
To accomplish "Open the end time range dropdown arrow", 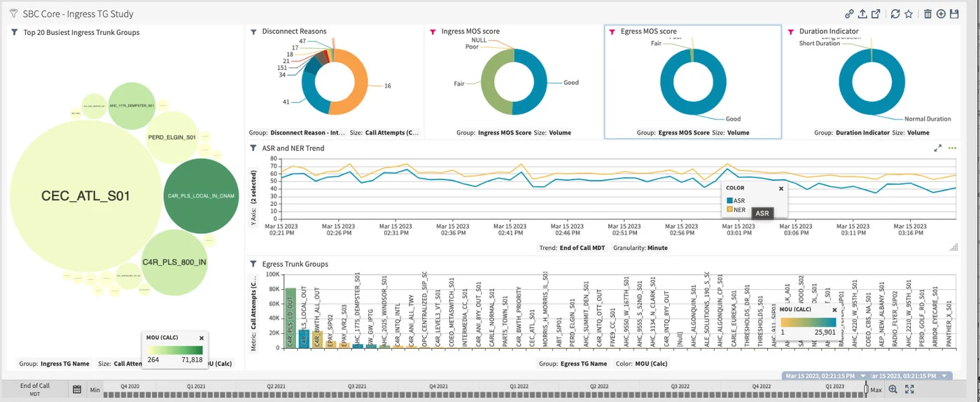I will (945, 376).
